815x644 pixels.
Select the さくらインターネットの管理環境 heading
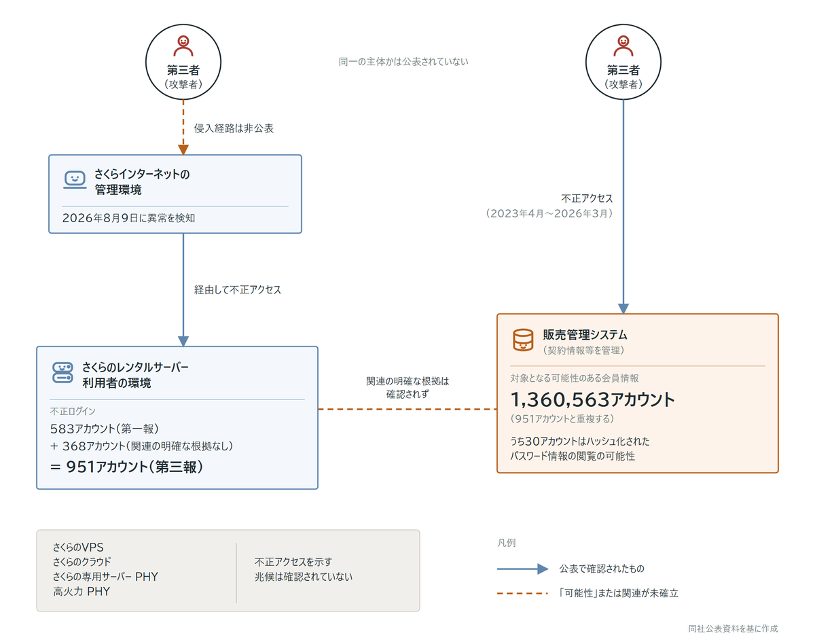click(x=142, y=181)
